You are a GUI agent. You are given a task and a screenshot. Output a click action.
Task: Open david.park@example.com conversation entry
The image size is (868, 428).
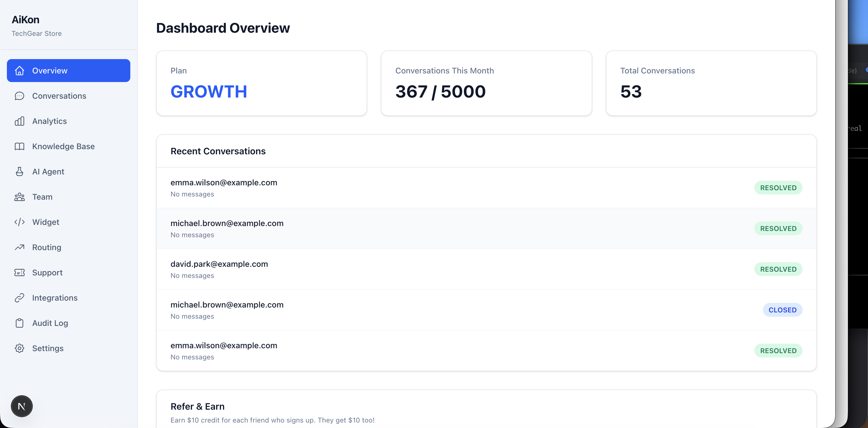(219, 264)
